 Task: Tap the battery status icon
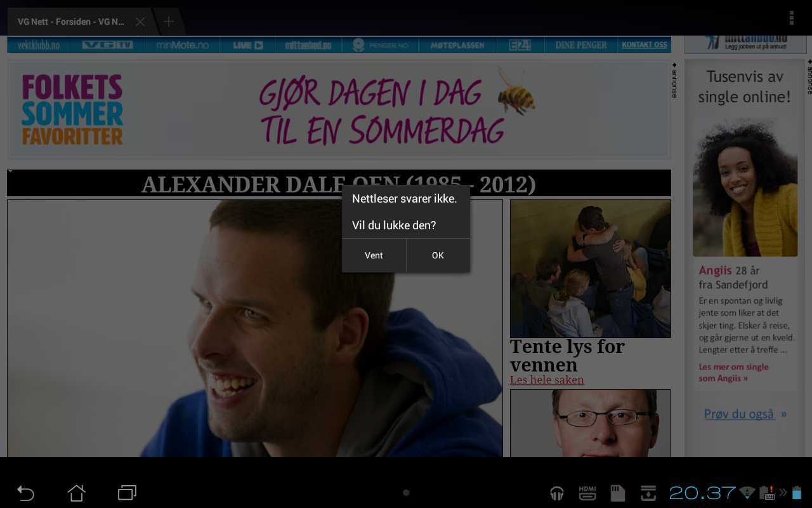(797, 493)
